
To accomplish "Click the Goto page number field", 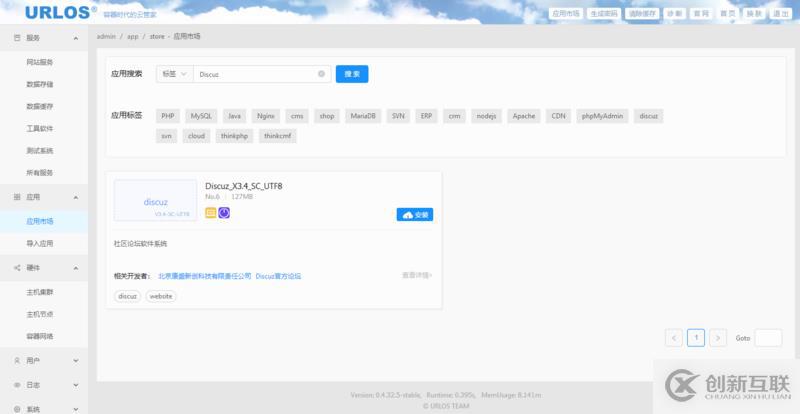I will point(768,338).
